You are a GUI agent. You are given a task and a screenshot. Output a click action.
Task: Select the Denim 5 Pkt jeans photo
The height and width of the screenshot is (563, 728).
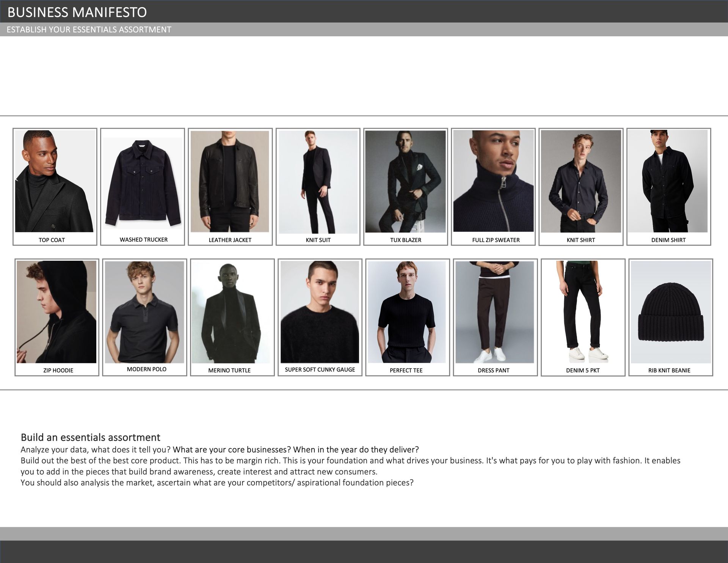582,312
